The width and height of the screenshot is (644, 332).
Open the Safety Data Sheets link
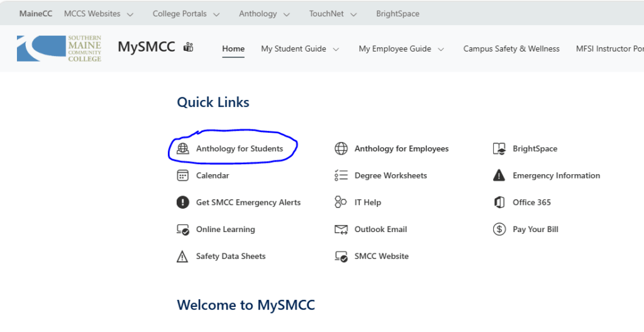click(x=231, y=257)
